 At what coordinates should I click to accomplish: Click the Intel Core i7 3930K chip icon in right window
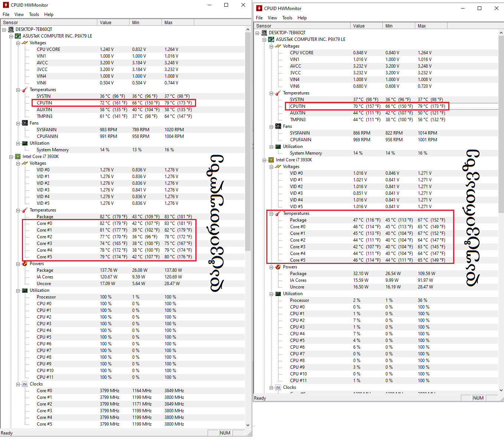[271, 160]
